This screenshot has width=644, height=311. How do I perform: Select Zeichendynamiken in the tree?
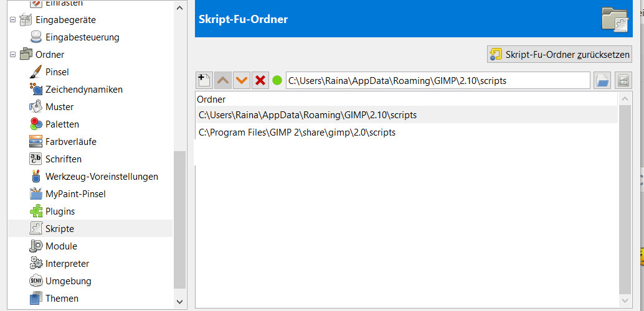84,90
